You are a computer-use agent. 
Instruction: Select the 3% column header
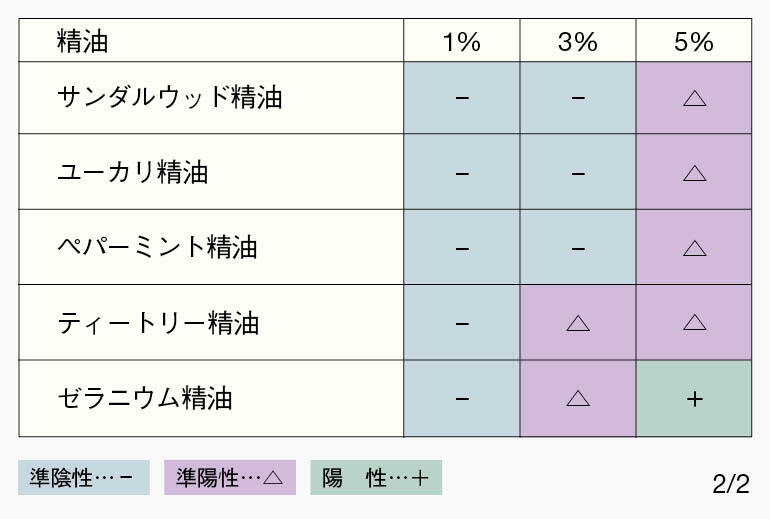click(578, 41)
